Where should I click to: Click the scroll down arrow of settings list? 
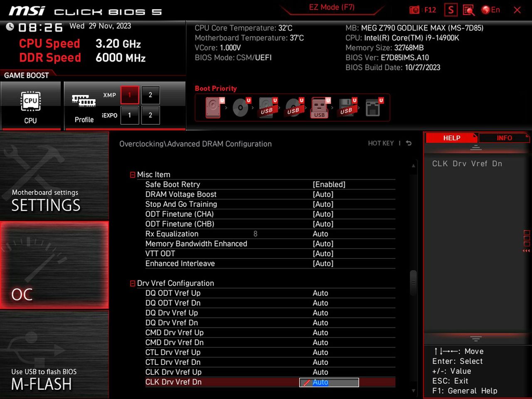tap(413, 391)
